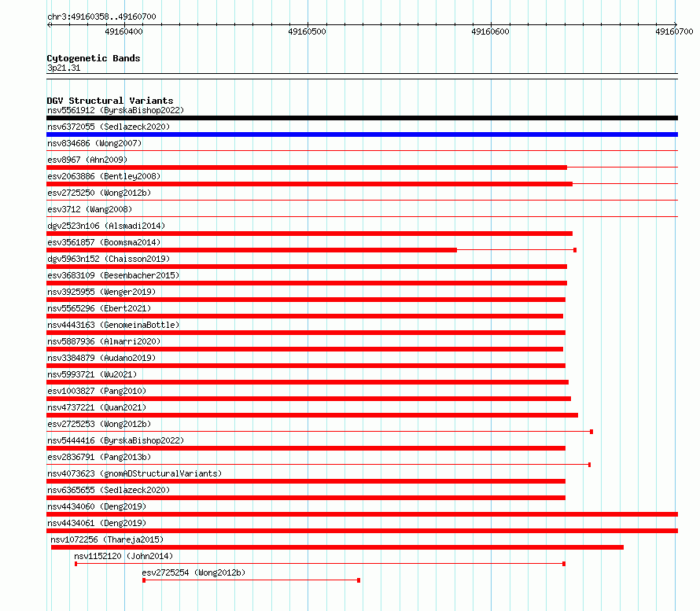Select esv3561857 (Boomsma2014) label
Image resolution: width=700 pixels, height=611 pixels.
click(x=104, y=242)
